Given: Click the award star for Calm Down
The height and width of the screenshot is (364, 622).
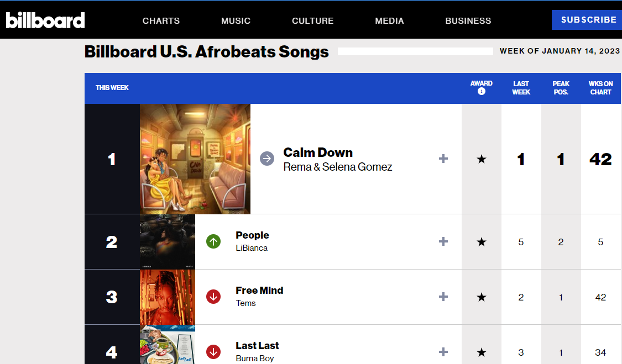Looking at the screenshot, I should pos(482,159).
